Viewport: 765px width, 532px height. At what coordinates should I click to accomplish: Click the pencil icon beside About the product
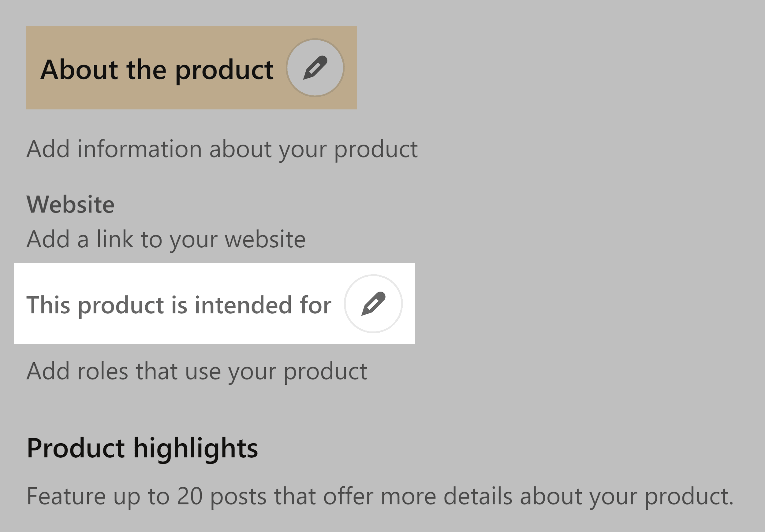pos(315,67)
